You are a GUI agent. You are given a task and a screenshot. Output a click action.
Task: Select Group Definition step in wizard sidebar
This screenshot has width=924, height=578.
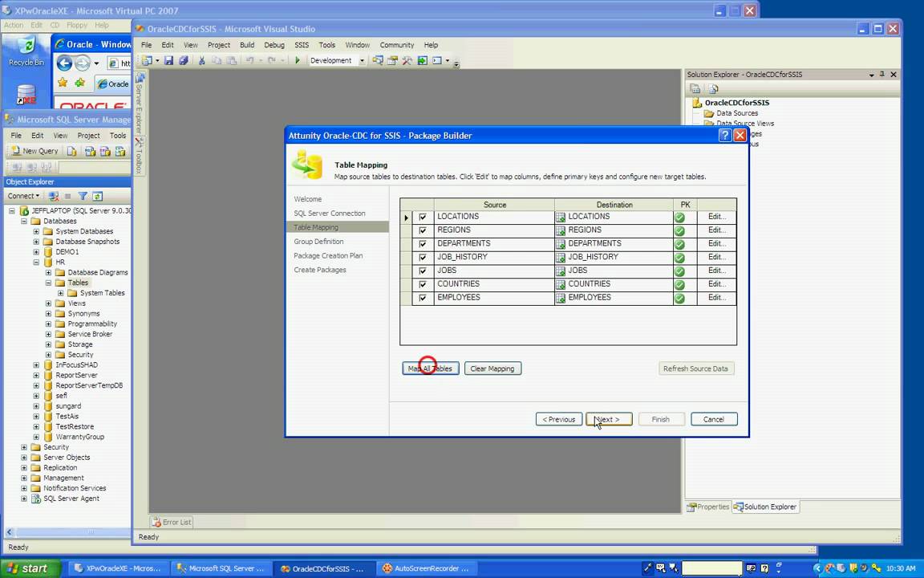[x=318, y=241]
